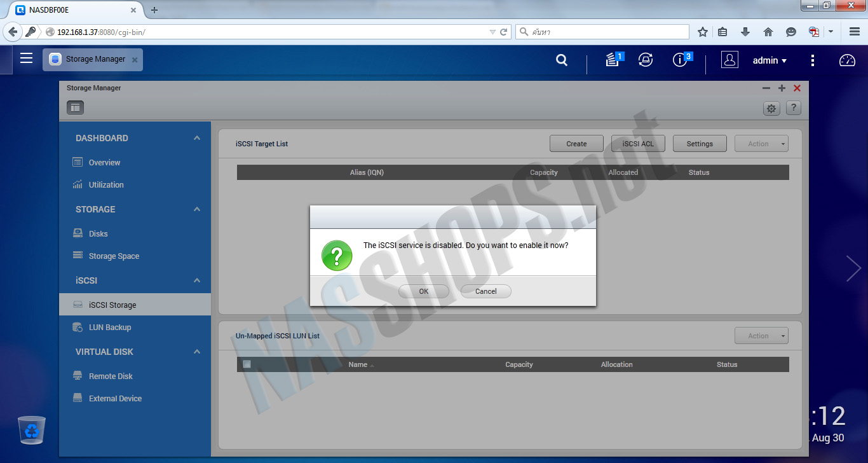Open the external devices icon in top bar

tap(646, 60)
